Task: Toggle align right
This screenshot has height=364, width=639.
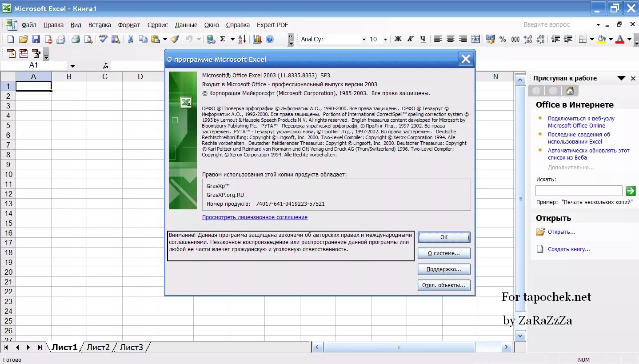Action: 463,39
